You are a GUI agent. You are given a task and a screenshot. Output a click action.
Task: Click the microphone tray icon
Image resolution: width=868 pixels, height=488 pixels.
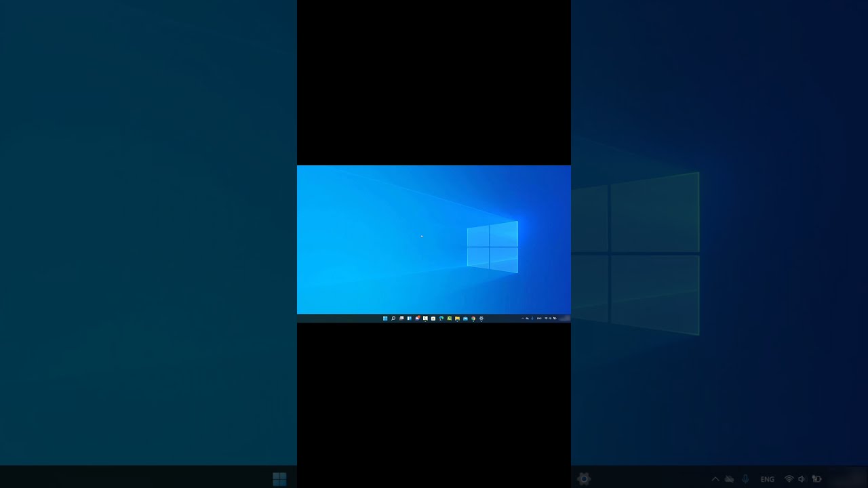(532, 319)
